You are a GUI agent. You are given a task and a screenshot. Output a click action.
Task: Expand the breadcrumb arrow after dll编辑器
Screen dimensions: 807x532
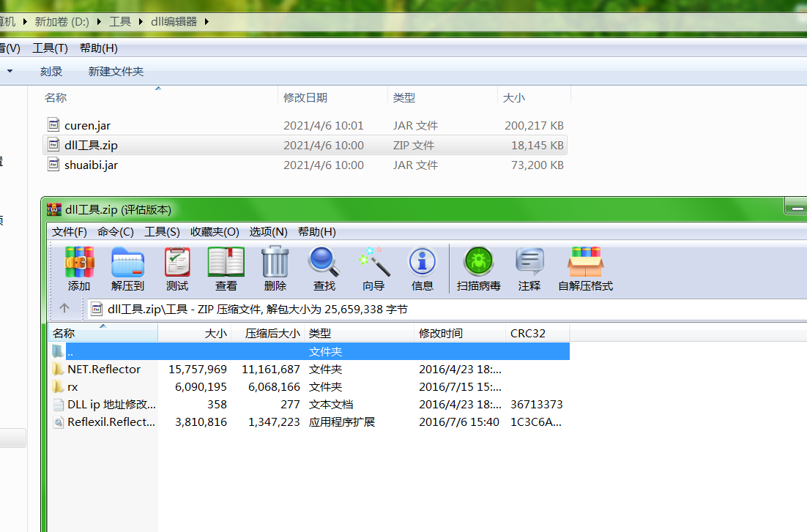[x=206, y=21]
